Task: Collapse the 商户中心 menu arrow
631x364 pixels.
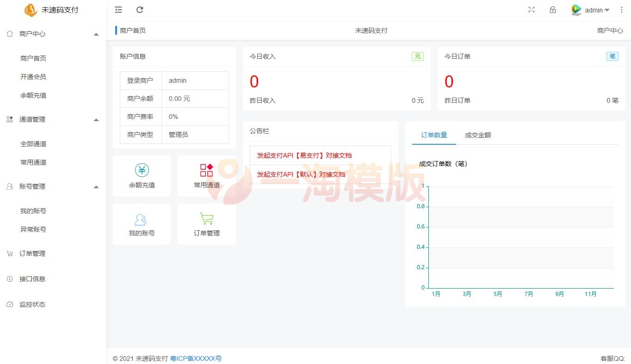Action: pos(96,34)
